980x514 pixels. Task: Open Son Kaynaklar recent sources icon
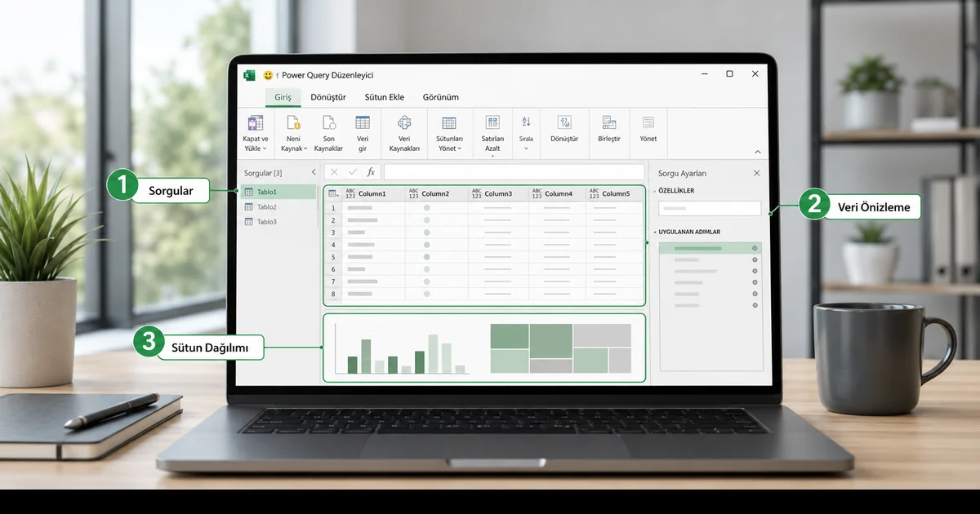pyautogui.click(x=328, y=122)
